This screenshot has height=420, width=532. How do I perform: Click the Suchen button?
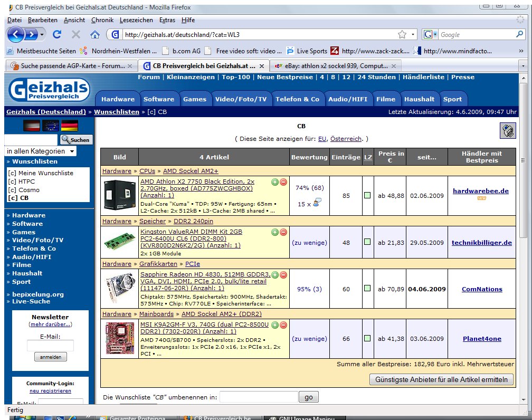click(x=77, y=140)
